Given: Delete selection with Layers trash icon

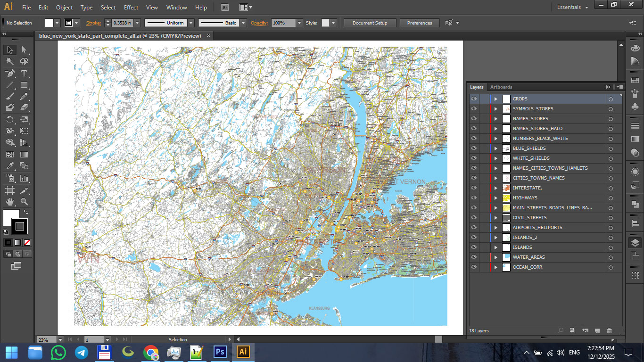Looking at the screenshot, I should pos(609,331).
